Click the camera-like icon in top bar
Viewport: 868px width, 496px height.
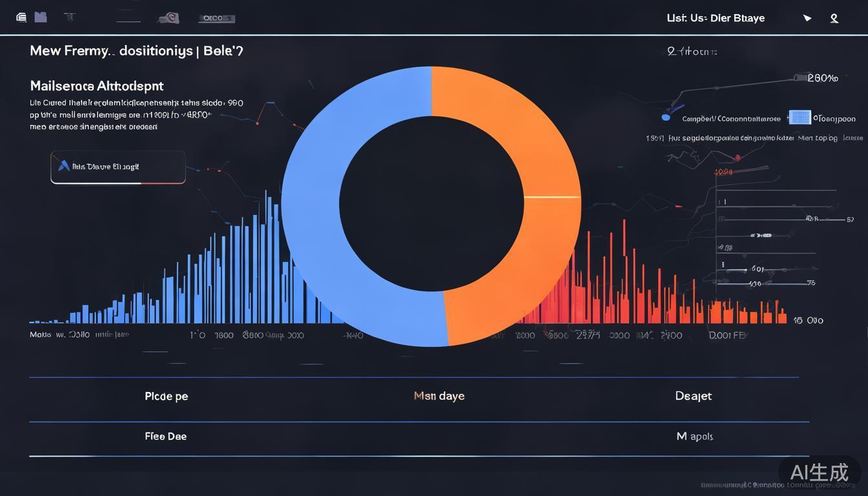169,18
